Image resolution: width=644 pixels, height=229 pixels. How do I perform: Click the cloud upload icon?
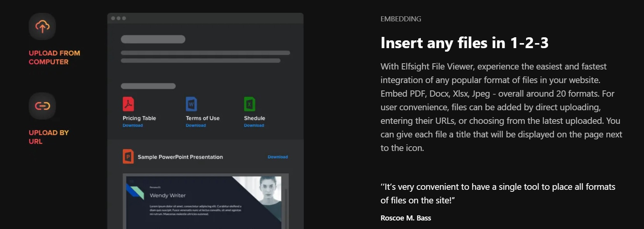tap(42, 26)
